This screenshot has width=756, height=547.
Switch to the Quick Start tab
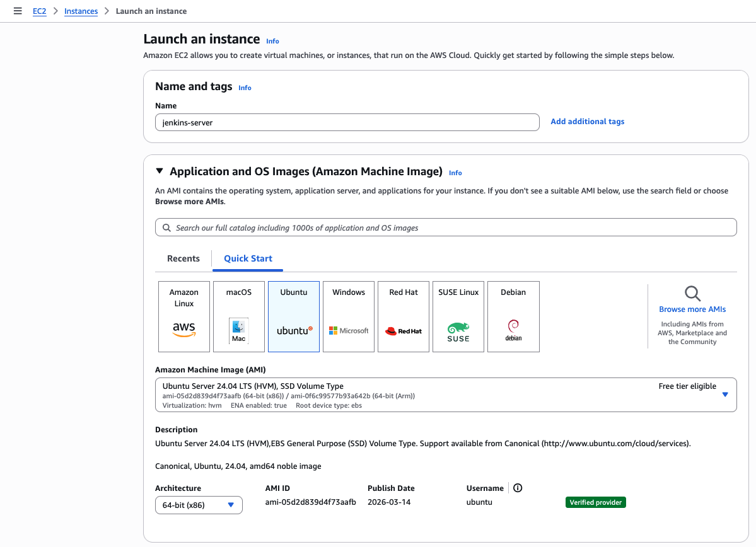[x=248, y=258]
